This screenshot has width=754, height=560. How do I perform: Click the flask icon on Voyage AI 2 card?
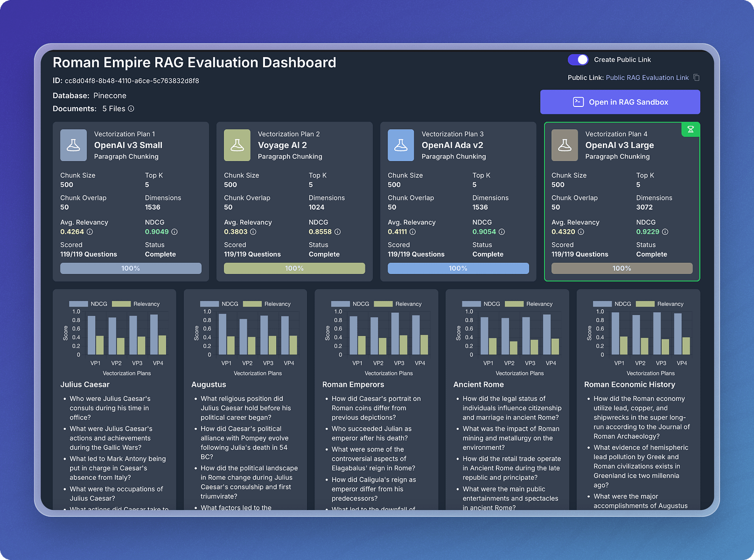click(x=237, y=145)
